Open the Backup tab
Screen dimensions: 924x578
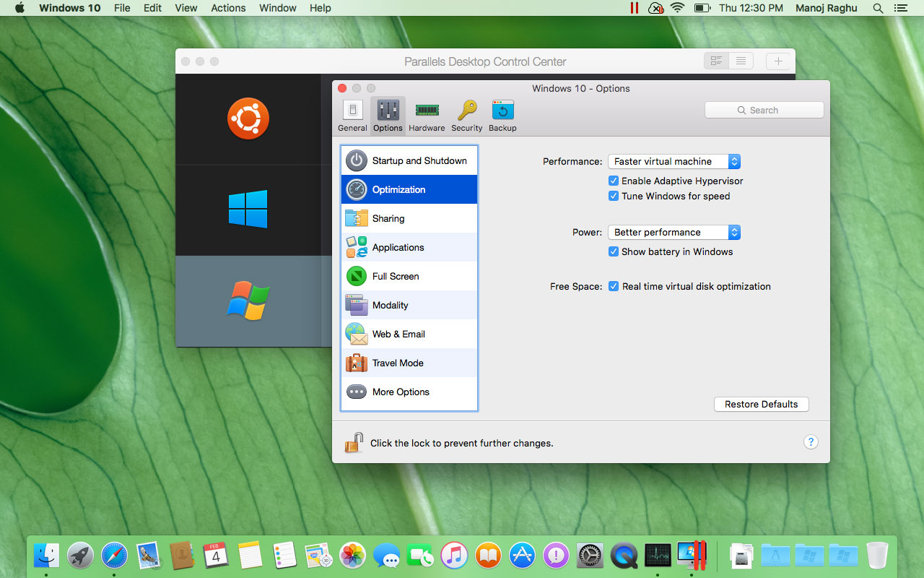tap(502, 116)
